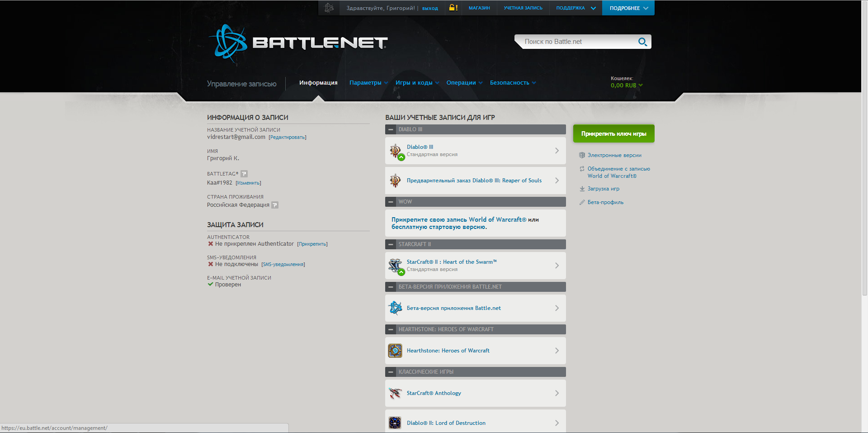Open the Операции dropdown menu
Screen dimensions: 868x433
464,83
